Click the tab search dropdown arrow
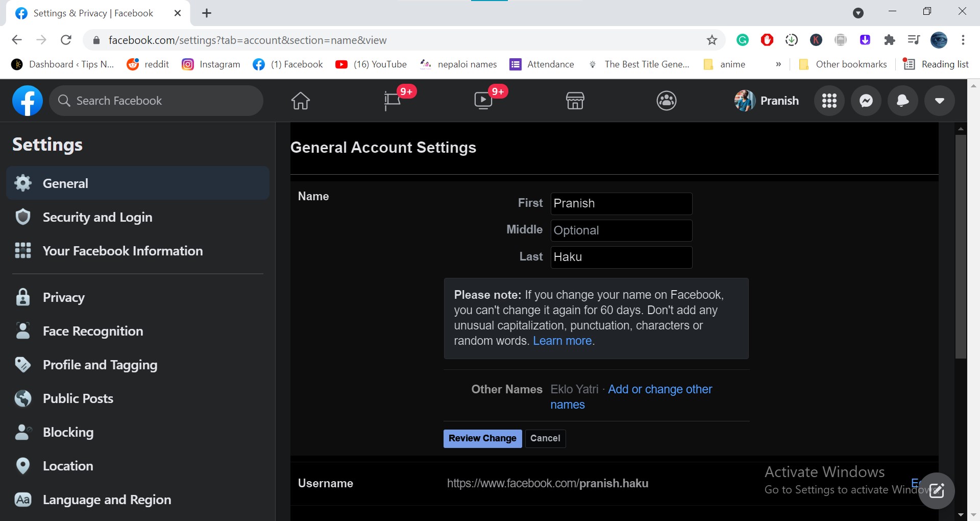Viewport: 980px width, 521px height. click(859, 13)
